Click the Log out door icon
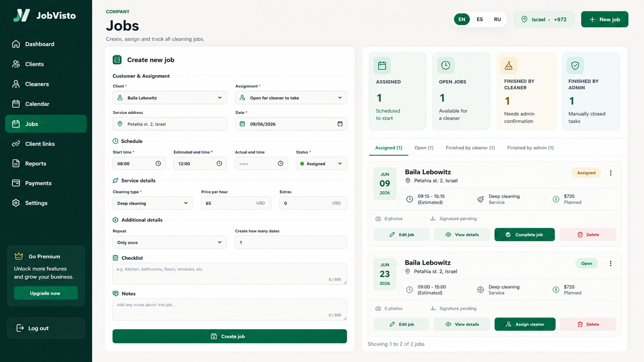The width and height of the screenshot is (644, 362). click(20, 328)
